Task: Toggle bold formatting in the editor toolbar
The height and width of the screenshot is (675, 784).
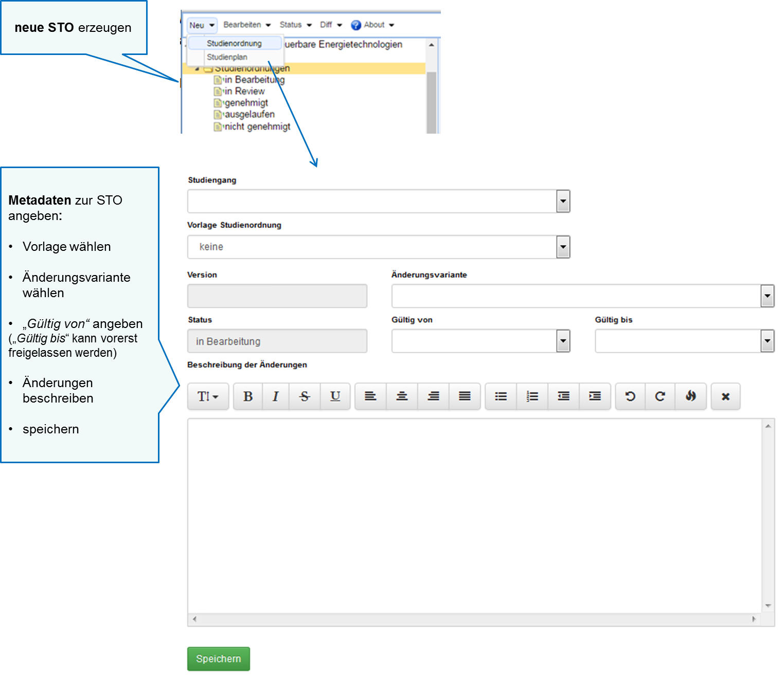Action: pos(248,396)
